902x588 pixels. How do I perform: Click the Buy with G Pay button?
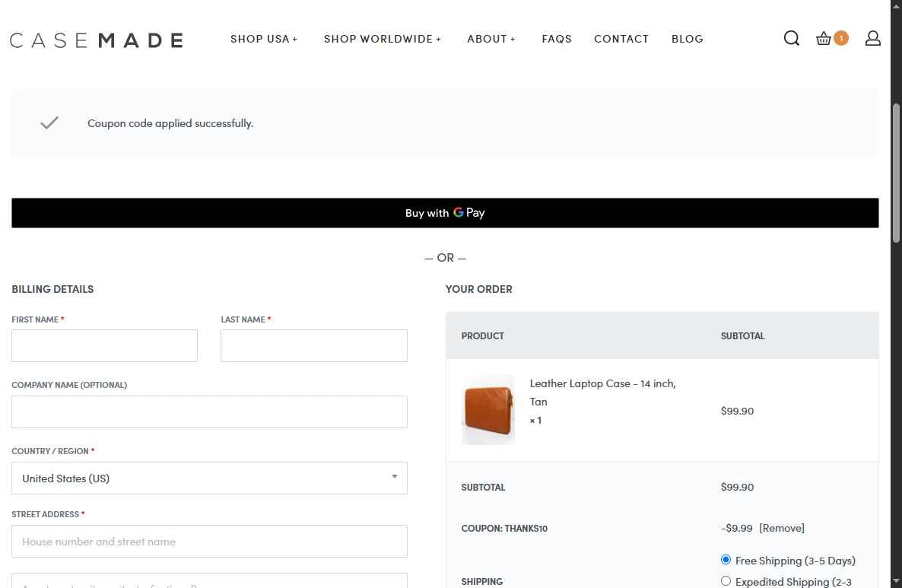pyautogui.click(x=445, y=213)
